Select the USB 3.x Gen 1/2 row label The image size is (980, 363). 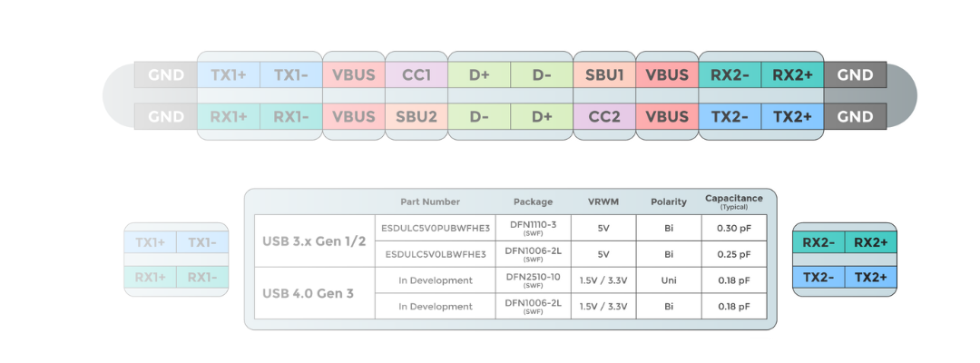tap(314, 241)
